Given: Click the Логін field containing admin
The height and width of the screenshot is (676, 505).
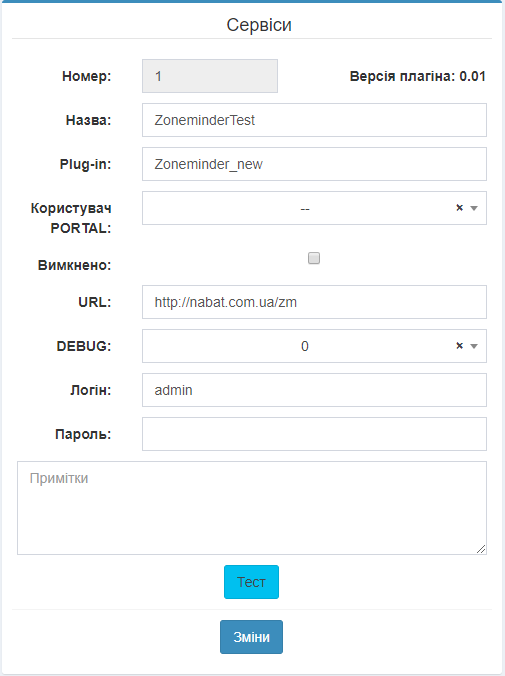Looking at the screenshot, I should point(314,390).
